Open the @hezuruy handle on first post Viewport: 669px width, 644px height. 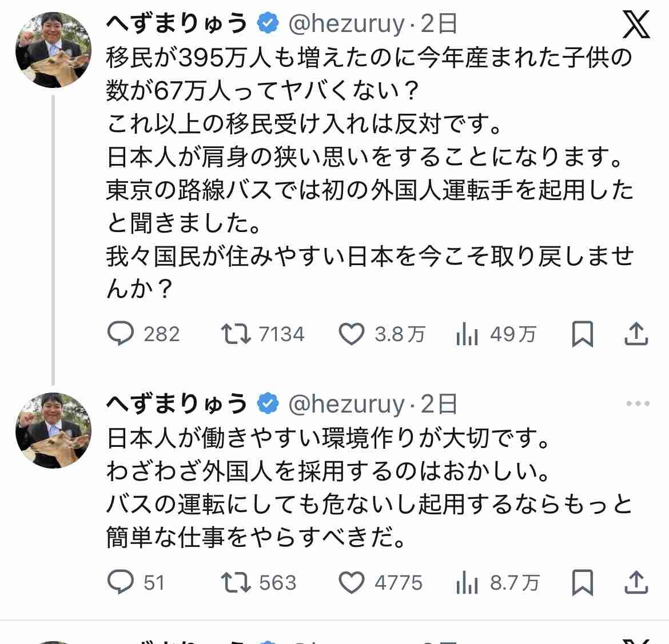click(x=347, y=24)
